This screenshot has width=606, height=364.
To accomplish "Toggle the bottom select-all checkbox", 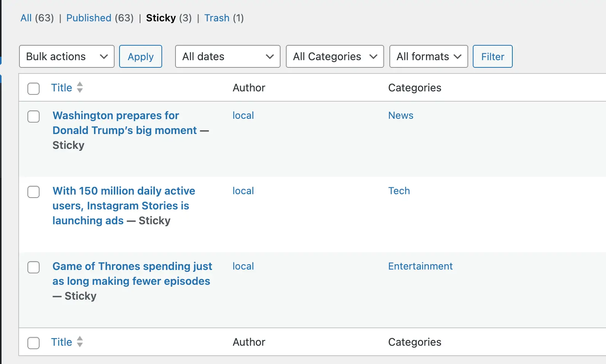I will tap(33, 343).
